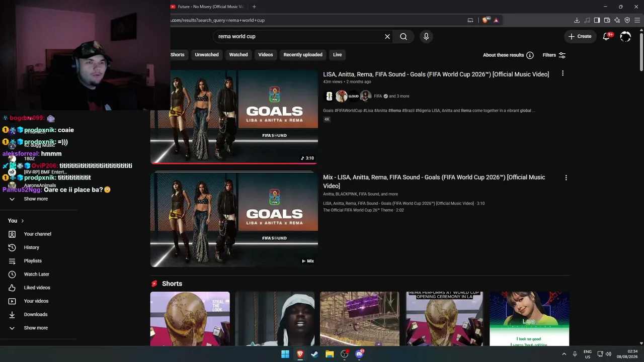Show hidden system tray icons

point(564,354)
